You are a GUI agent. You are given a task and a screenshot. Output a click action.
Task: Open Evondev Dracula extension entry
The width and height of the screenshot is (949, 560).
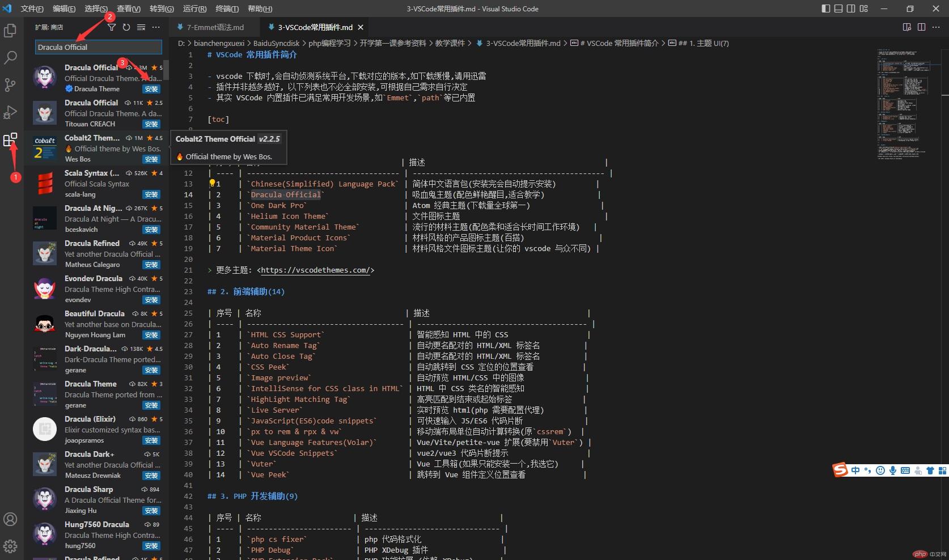[x=96, y=289]
